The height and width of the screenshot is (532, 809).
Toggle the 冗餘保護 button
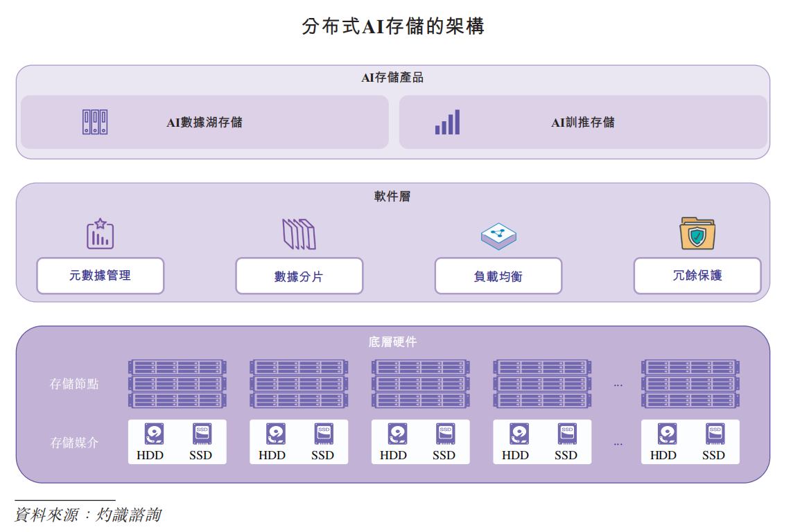click(697, 276)
